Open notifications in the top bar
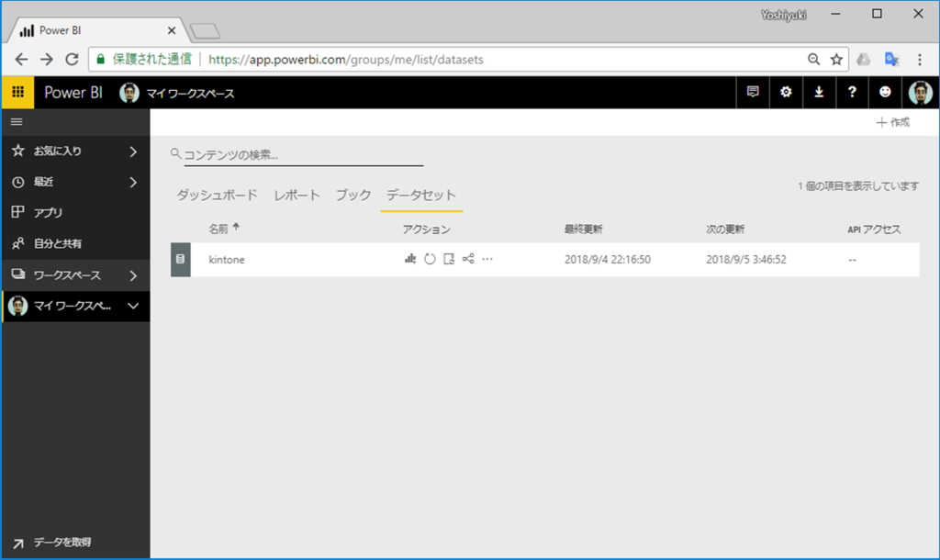The image size is (940, 560). (x=753, y=92)
